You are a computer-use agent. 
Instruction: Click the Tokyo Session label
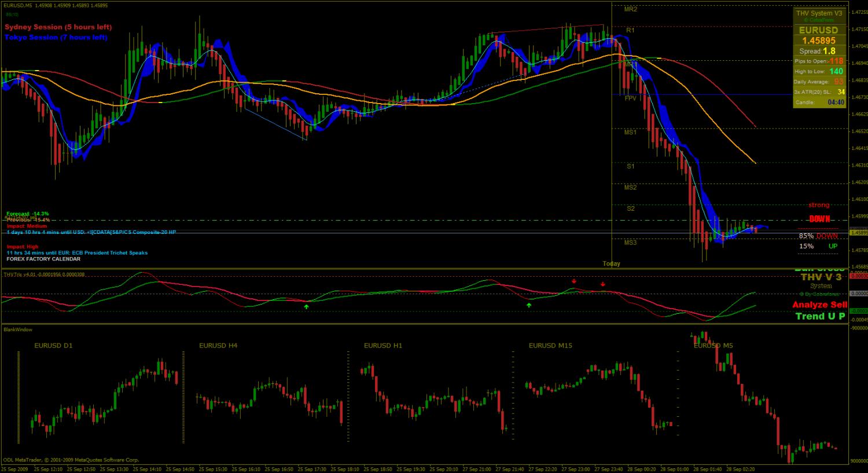click(x=56, y=38)
